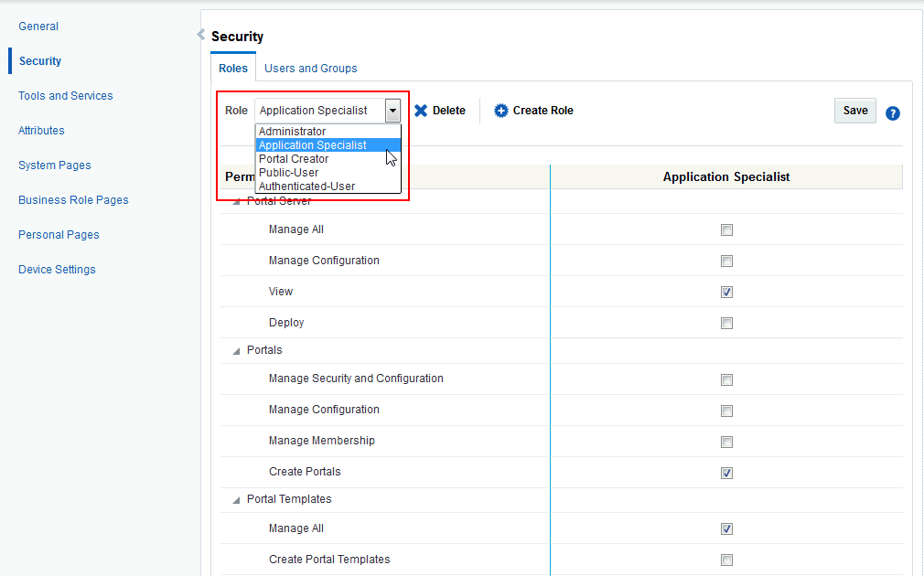
Task: Save the role permission changes
Action: [x=854, y=111]
